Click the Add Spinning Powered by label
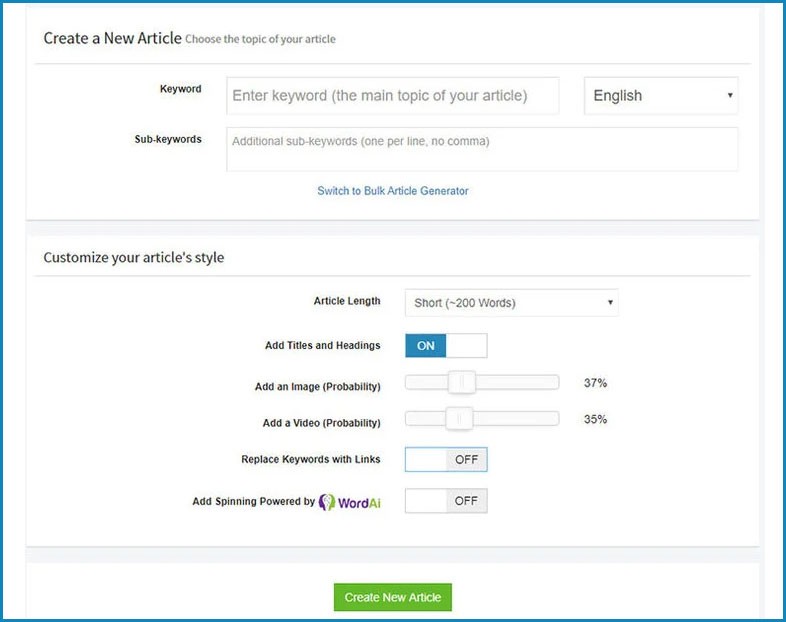Image resolution: width=786 pixels, height=622 pixels. tap(254, 502)
